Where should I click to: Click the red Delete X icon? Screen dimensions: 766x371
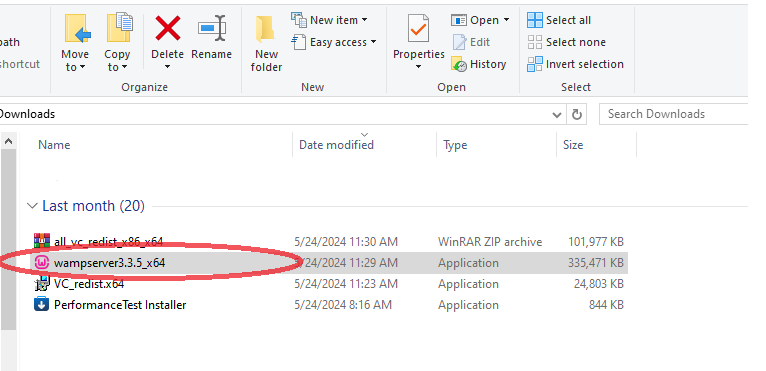tap(168, 28)
